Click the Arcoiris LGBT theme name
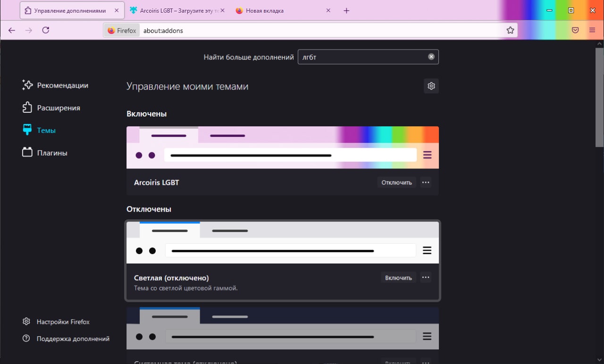The image size is (604, 364). (157, 182)
